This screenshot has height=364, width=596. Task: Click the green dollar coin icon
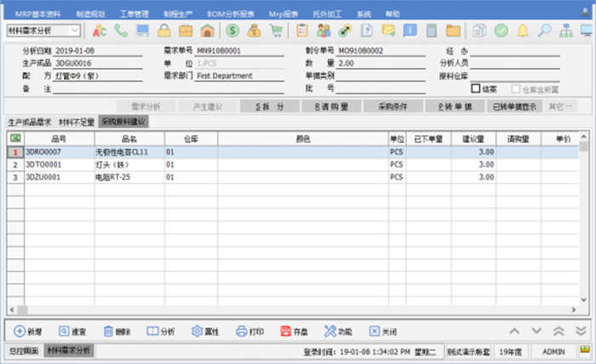coord(232,31)
